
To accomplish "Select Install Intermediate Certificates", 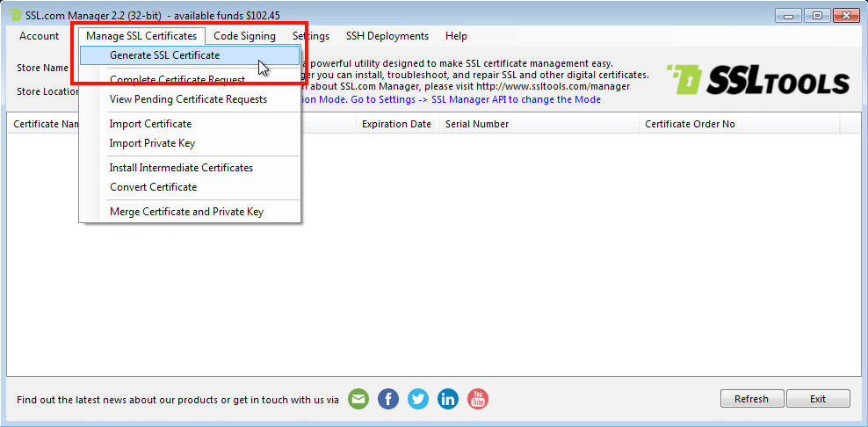I will (x=181, y=168).
